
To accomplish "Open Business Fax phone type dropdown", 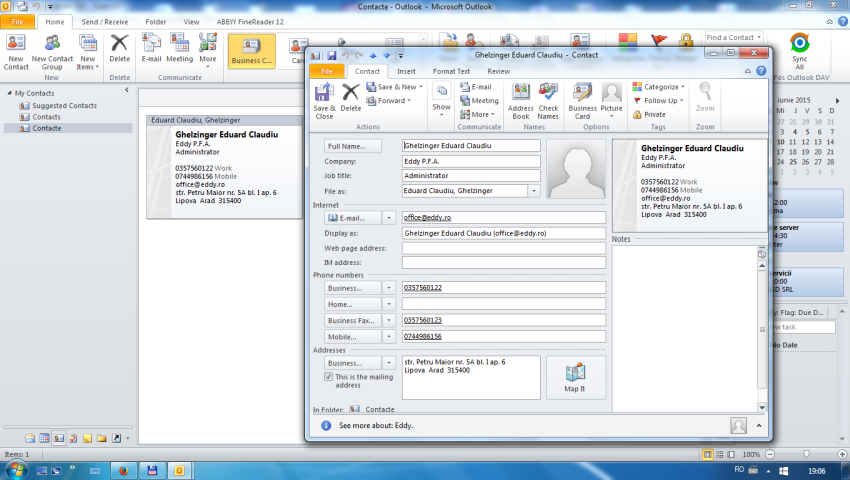I will 389,321.
